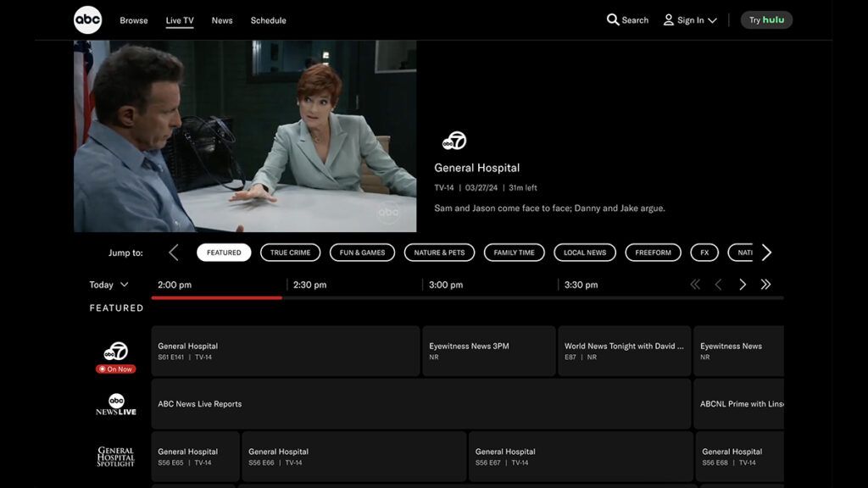Click the ABC News Live channel logo
Screen dimensions: 868x488
pos(115,404)
